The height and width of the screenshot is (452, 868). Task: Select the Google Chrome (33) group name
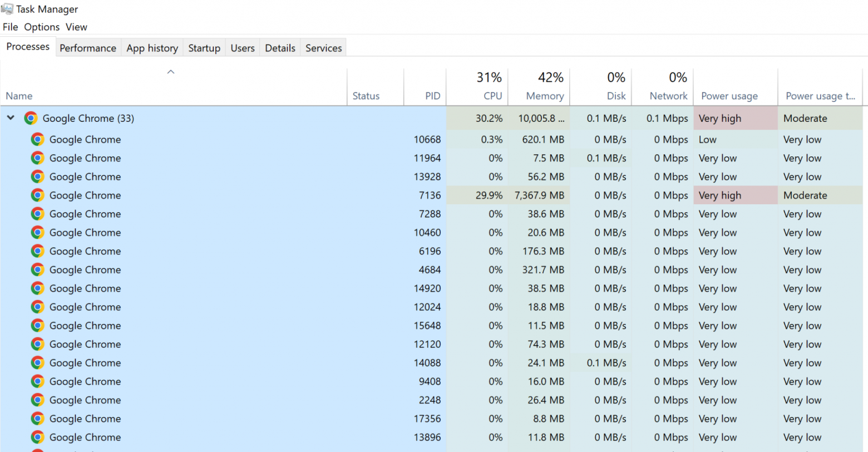(x=88, y=118)
